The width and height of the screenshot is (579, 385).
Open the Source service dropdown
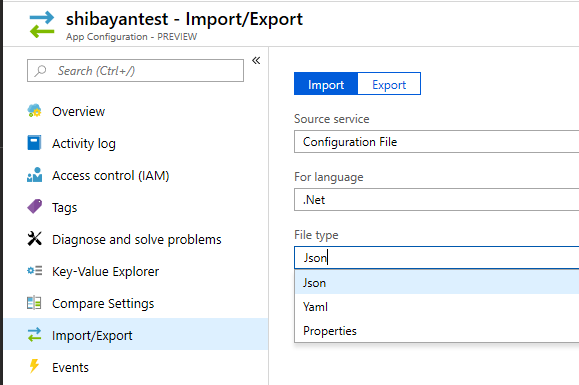pyautogui.click(x=436, y=141)
